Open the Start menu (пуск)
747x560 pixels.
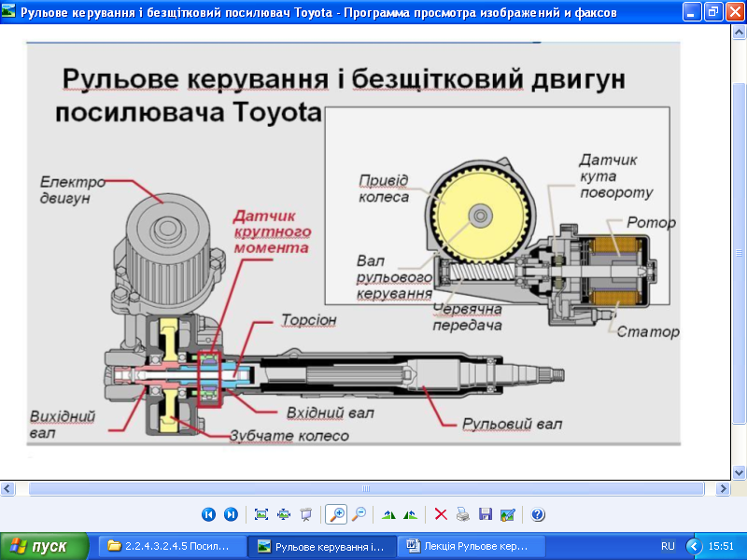point(44,546)
